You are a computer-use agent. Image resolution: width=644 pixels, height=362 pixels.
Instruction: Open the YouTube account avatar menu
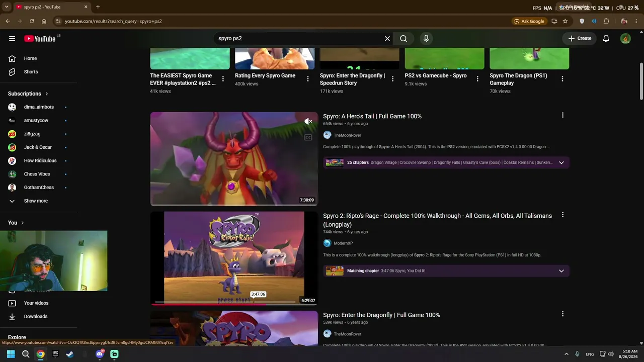[x=625, y=39]
